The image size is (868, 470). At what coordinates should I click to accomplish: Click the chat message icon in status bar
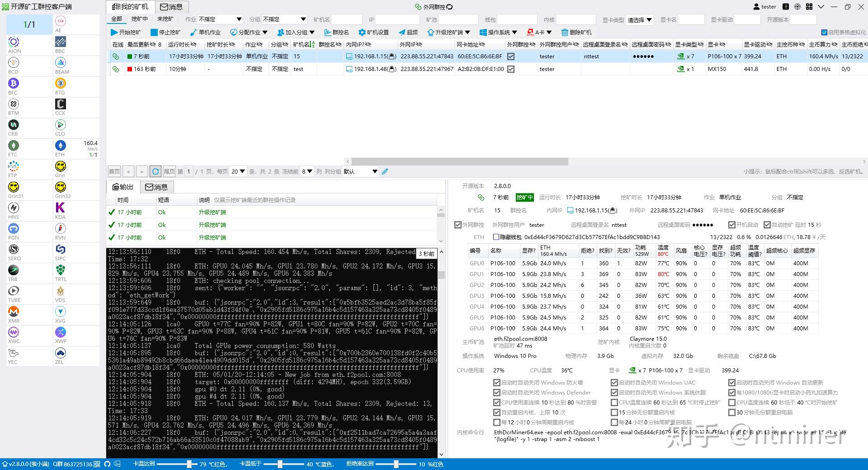coord(118,464)
